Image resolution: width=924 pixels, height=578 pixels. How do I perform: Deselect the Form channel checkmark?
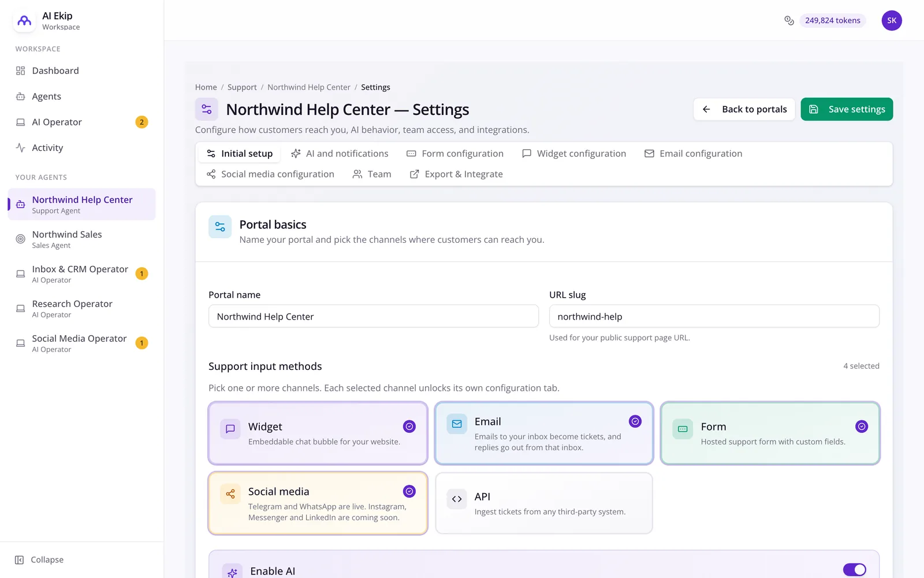click(x=862, y=427)
